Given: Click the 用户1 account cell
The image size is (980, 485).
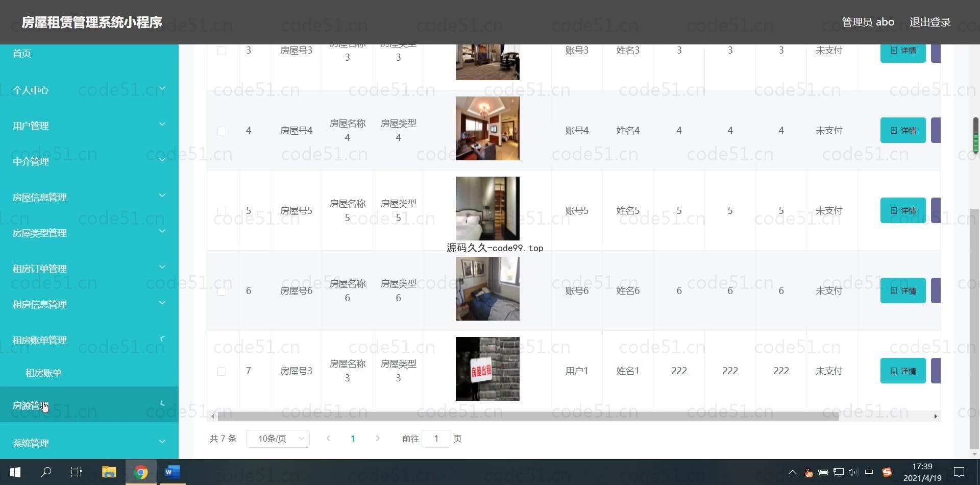Looking at the screenshot, I should tap(577, 371).
